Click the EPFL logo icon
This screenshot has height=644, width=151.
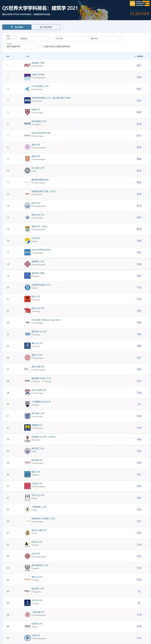27,194
